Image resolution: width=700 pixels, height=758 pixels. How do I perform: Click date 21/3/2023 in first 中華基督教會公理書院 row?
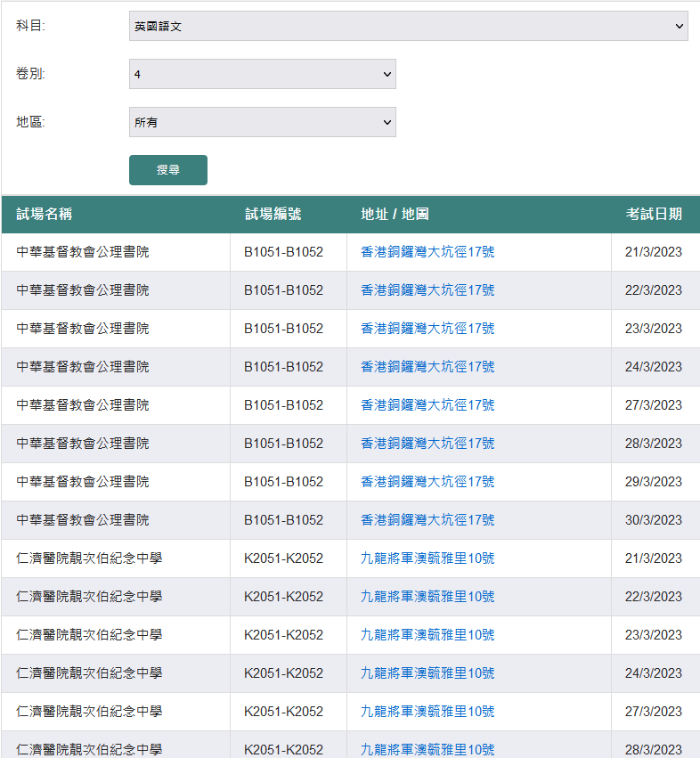(x=653, y=252)
